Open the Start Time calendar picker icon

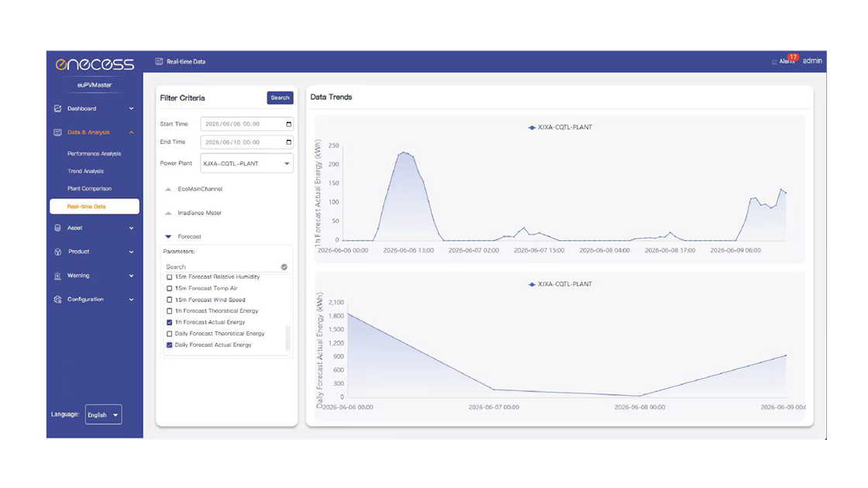[x=288, y=124]
